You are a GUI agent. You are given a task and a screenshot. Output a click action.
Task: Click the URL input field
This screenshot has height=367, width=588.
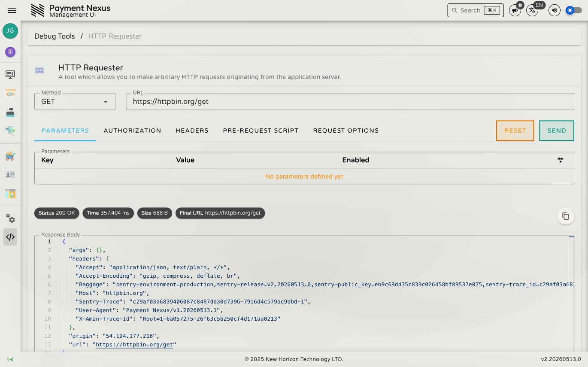tap(350, 102)
